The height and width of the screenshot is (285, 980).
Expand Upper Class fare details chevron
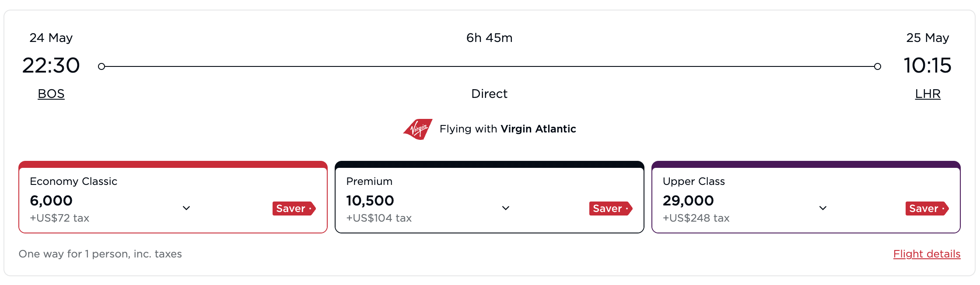823,209
